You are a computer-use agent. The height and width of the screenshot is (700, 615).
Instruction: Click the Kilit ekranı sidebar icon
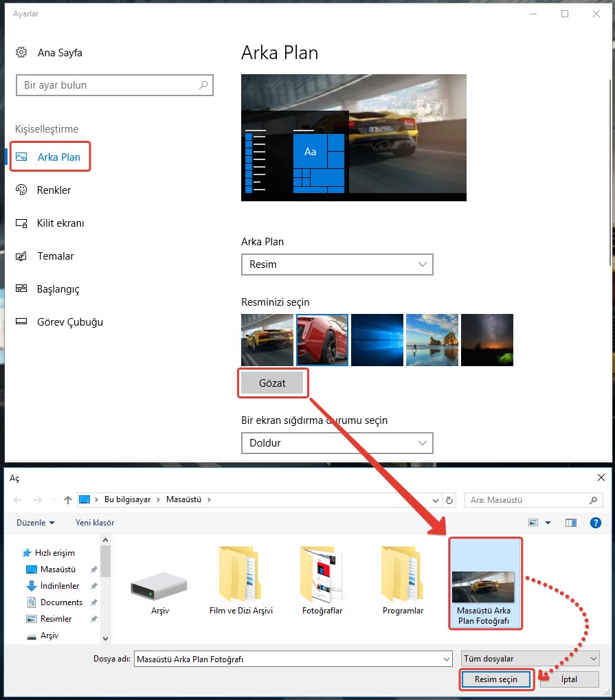[21, 223]
